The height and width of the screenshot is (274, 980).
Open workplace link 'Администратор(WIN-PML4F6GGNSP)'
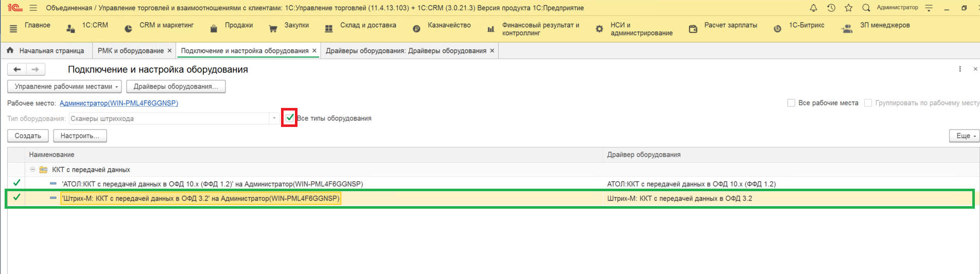click(118, 103)
